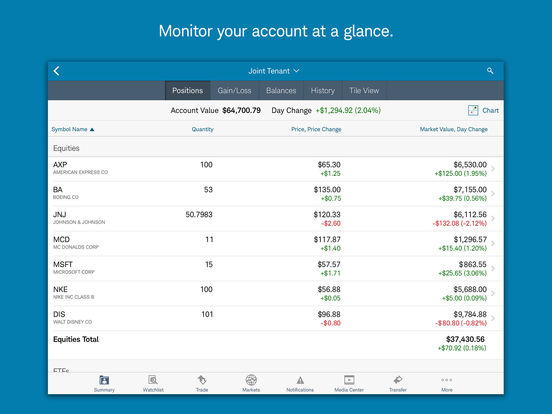Viewport: 552px width, 414px height.
Task: Open MCD row detail chevron
Action: [493, 244]
